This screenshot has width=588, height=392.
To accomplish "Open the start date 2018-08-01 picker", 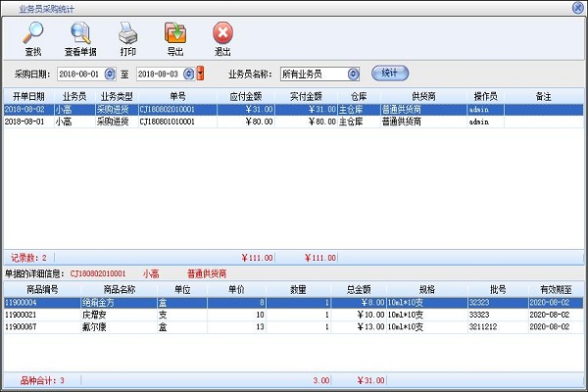I will (x=110, y=73).
